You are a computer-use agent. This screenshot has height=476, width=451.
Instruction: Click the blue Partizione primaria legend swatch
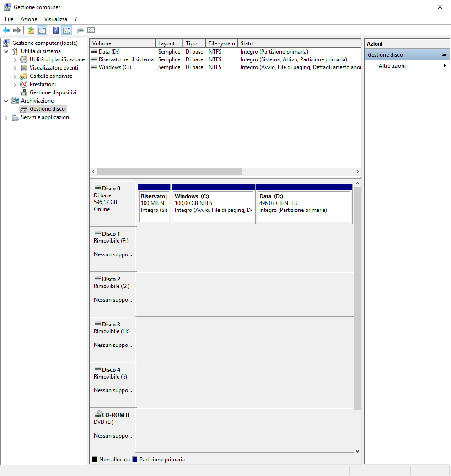[135, 460]
